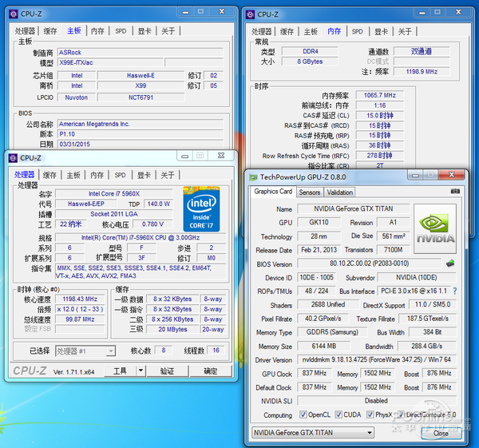This screenshot has height=448, width=479.
Task: Click the GPU-Z title bar app icon
Action: click(x=253, y=176)
